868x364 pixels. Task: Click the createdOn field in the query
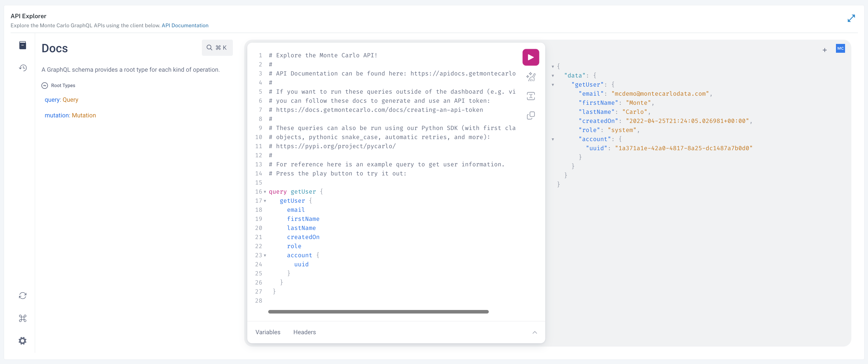click(x=303, y=237)
